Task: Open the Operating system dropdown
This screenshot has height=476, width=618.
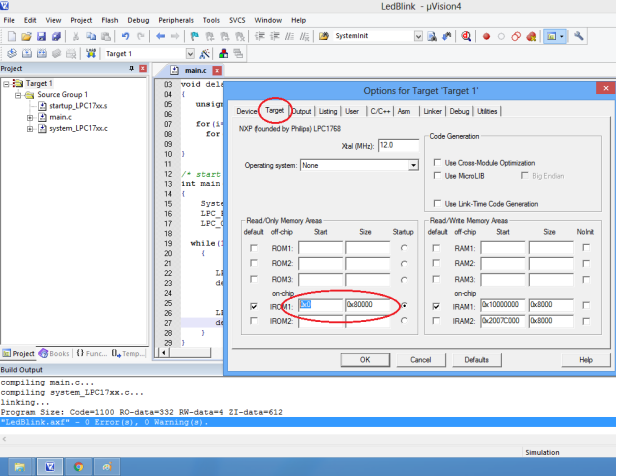Action: (412, 165)
